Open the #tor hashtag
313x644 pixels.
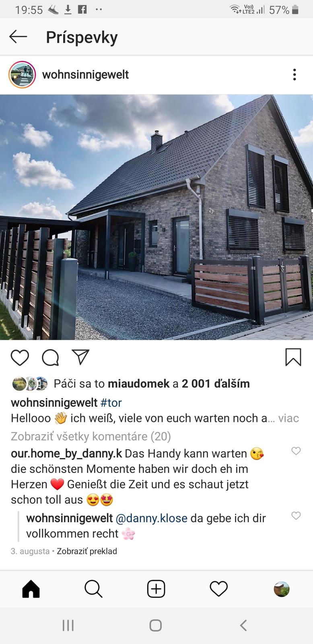[x=111, y=402]
